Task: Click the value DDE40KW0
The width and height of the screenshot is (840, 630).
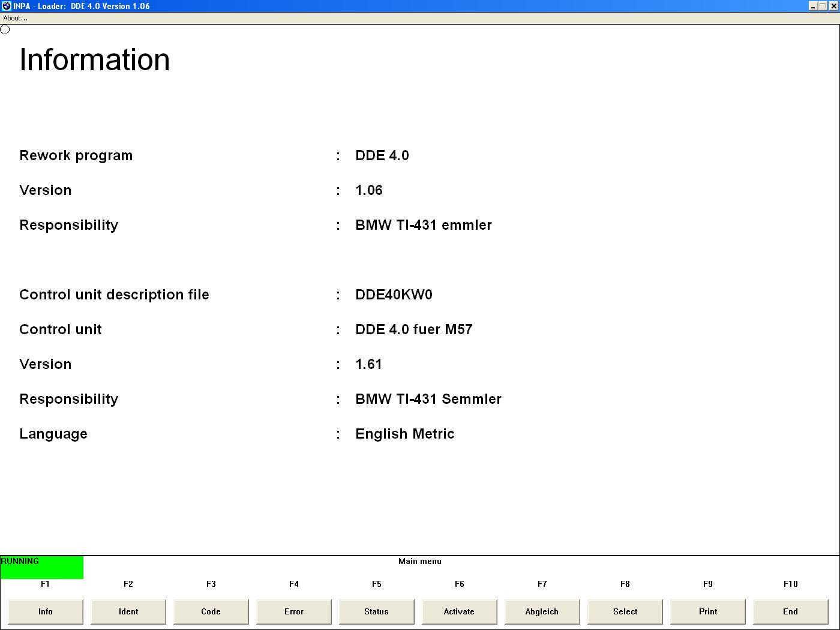Action: (x=394, y=295)
